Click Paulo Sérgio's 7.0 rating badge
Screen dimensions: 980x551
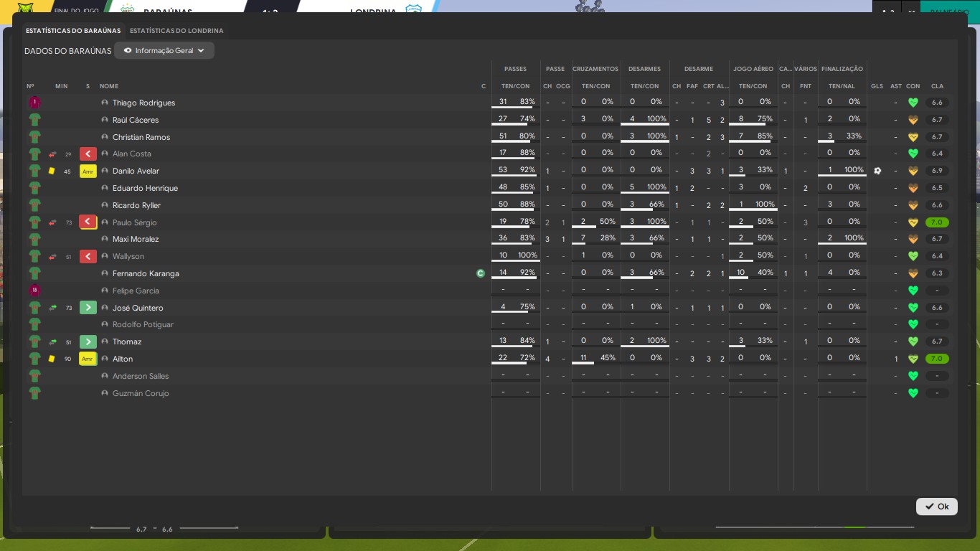point(937,222)
